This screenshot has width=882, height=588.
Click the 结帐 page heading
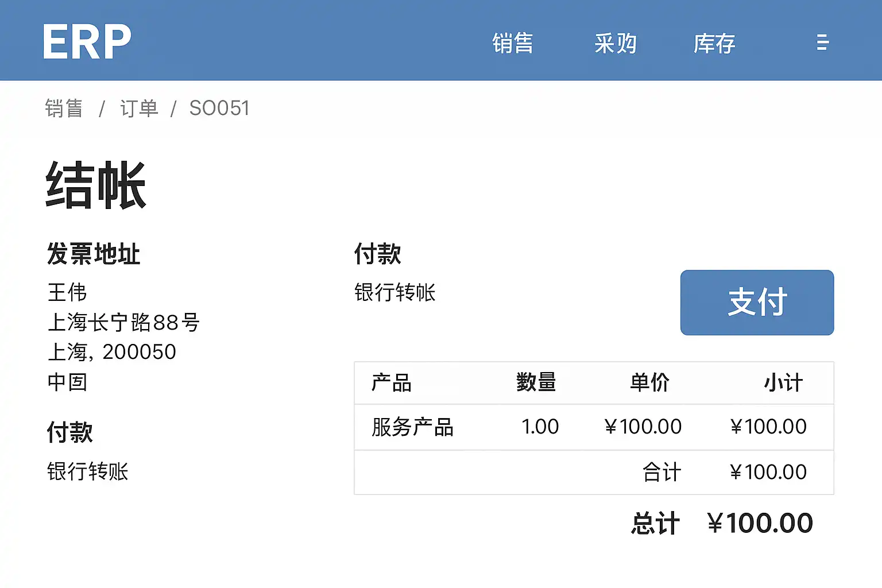[x=96, y=185]
